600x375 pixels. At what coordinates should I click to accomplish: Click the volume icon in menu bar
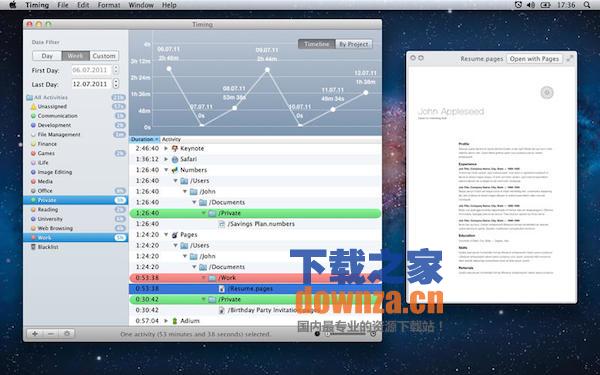tap(531, 5)
